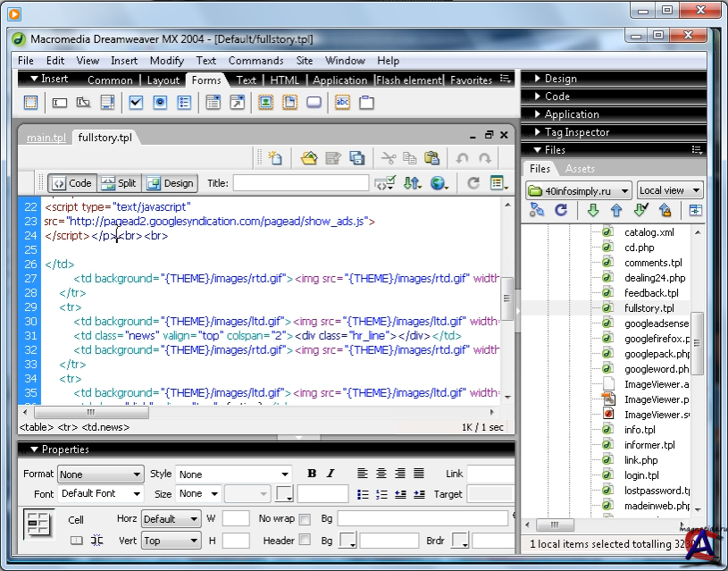The image size is (728, 571).
Task: Switch to the main.tpl document tab
Action: point(46,138)
